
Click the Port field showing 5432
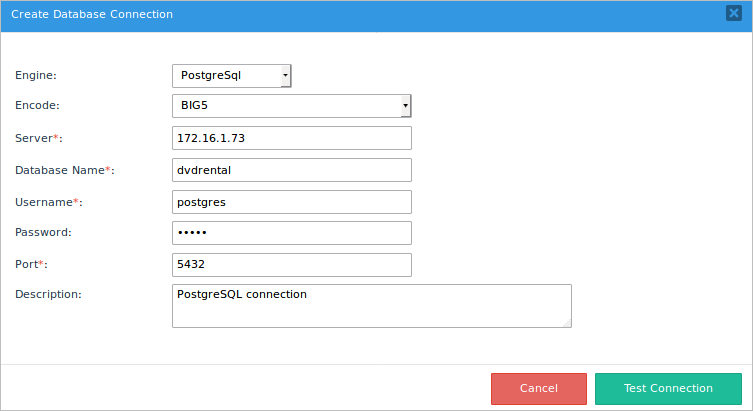point(292,265)
